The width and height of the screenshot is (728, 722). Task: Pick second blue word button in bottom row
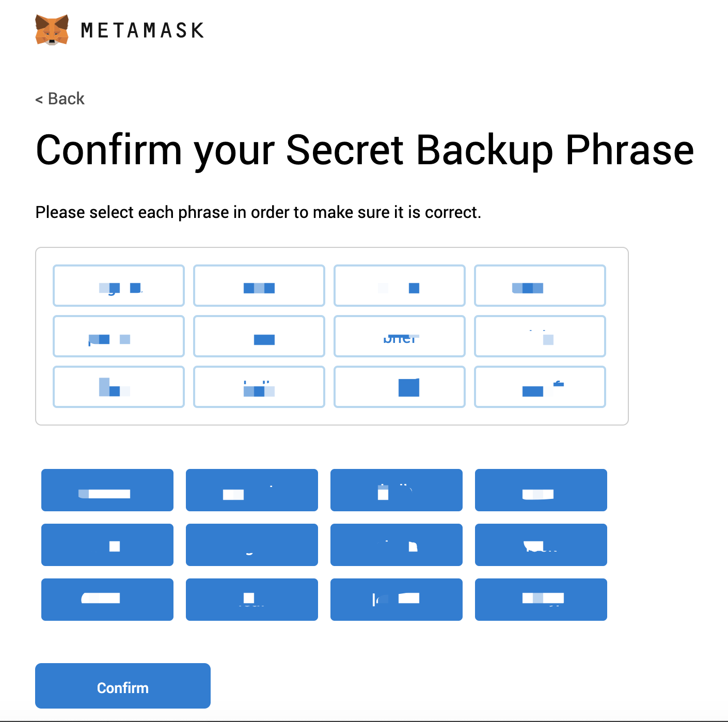(x=252, y=600)
